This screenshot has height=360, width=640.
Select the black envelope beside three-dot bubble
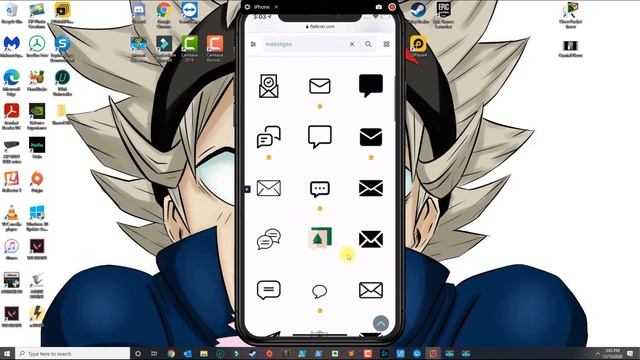[371, 188]
